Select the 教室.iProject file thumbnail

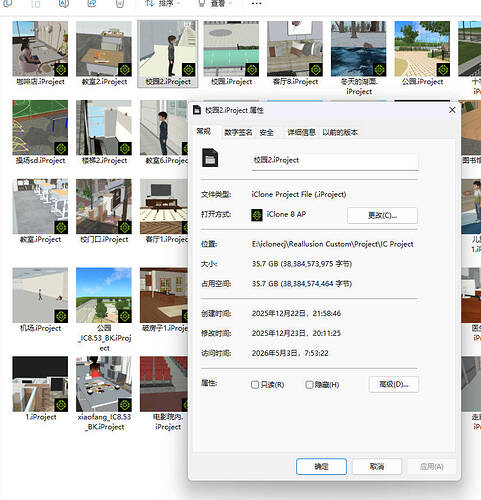click(x=40, y=206)
